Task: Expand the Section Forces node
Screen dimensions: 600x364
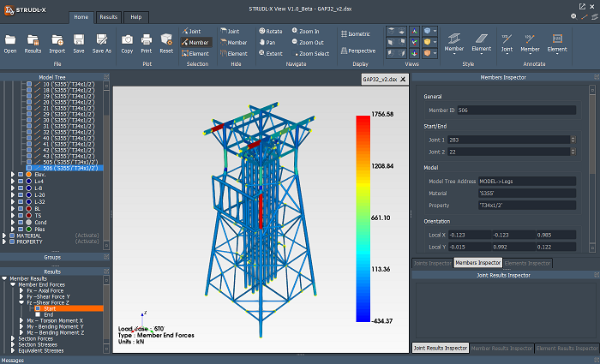Action: point(13,339)
